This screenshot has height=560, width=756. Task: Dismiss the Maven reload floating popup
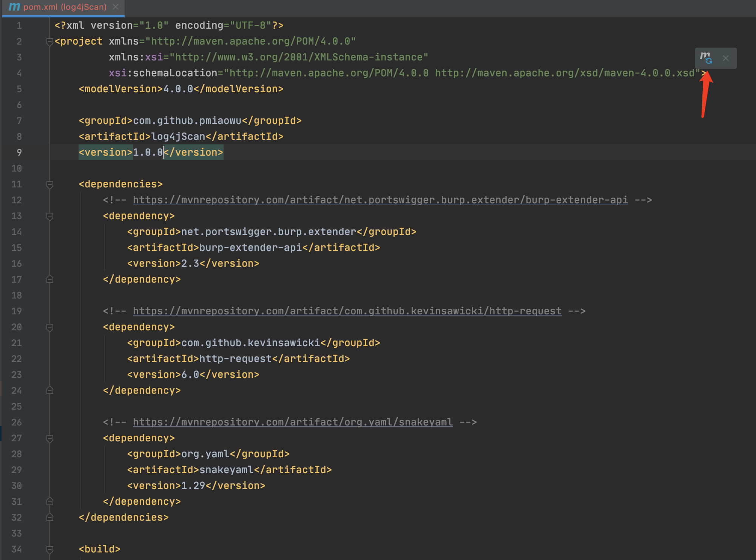pyautogui.click(x=725, y=58)
